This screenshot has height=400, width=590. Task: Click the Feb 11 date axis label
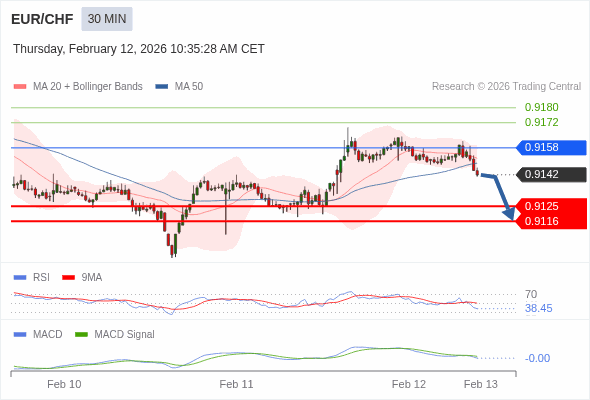(x=236, y=384)
